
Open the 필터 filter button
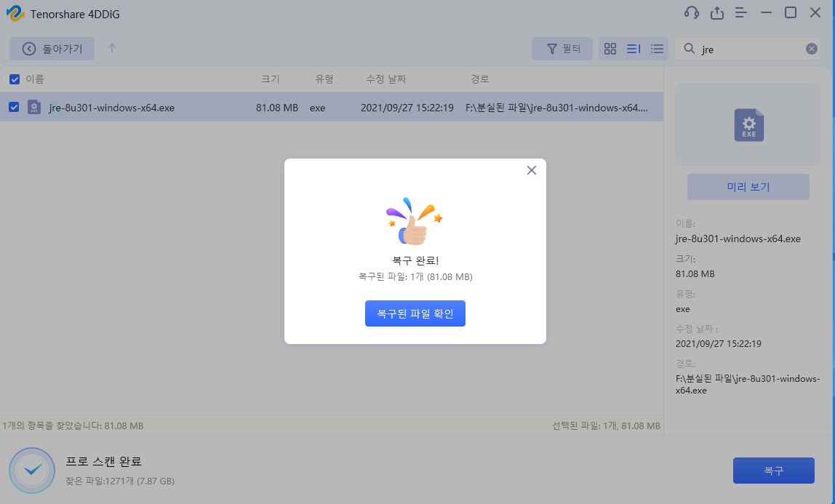(x=562, y=49)
